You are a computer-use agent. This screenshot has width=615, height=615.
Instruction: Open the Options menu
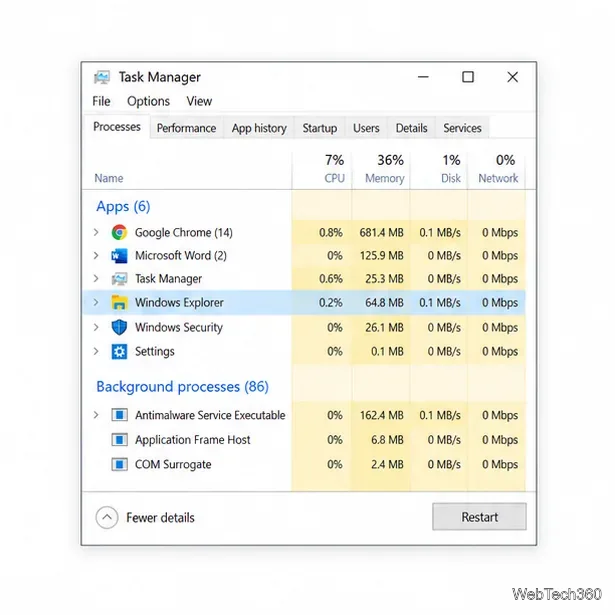coord(148,101)
